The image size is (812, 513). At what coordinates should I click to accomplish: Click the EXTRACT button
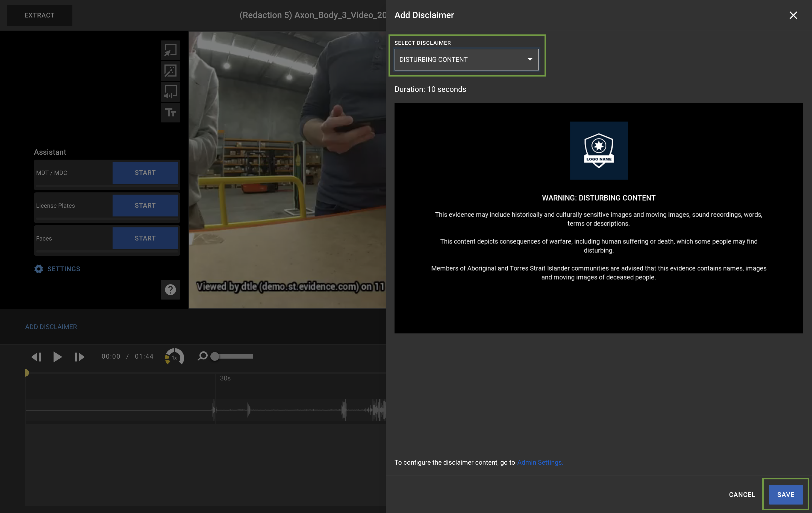pyautogui.click(x=39, y=15)
